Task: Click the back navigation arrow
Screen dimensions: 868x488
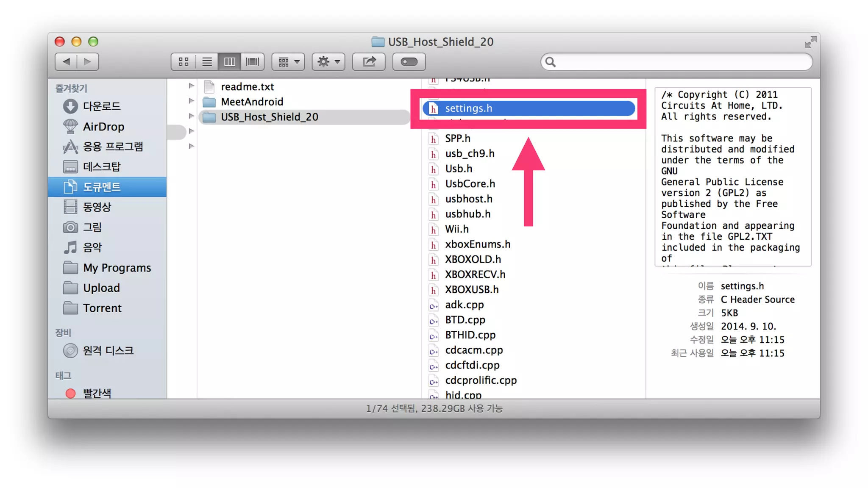Action: point(66,62)
